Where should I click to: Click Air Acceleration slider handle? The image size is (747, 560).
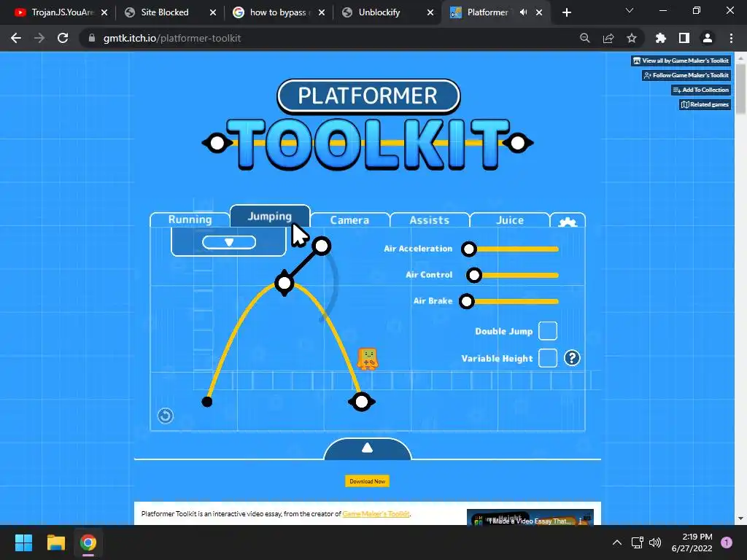[469, 249]
